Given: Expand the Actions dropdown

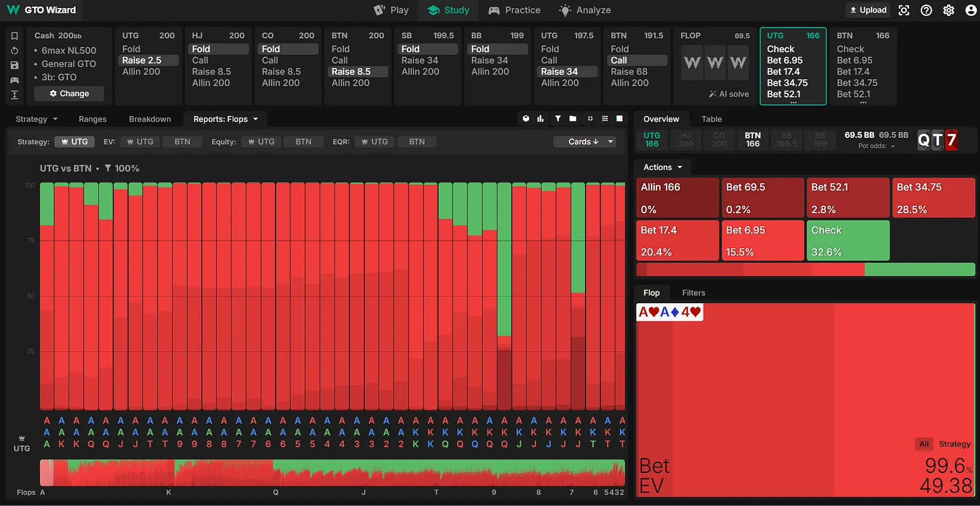Looking at the screenshot, I should (662, 167).
